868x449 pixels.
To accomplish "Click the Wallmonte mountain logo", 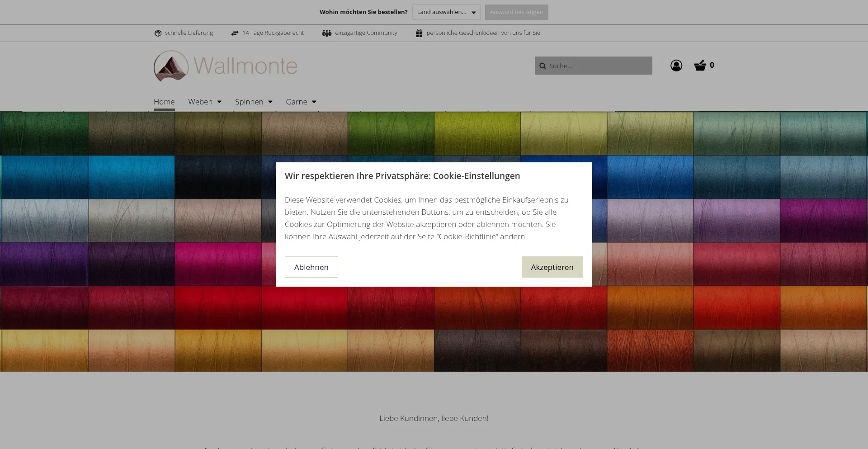I will click(x=171, y=66).
